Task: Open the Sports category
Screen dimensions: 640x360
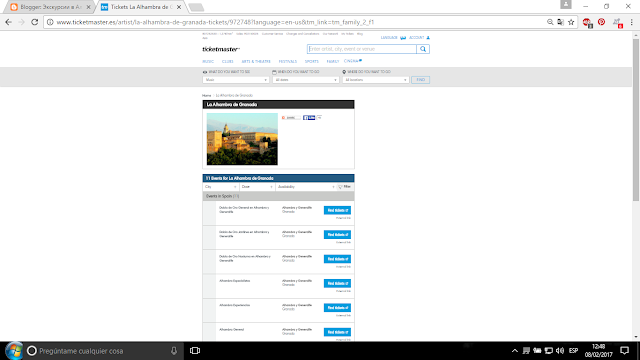Action: [x=311, y=61]
